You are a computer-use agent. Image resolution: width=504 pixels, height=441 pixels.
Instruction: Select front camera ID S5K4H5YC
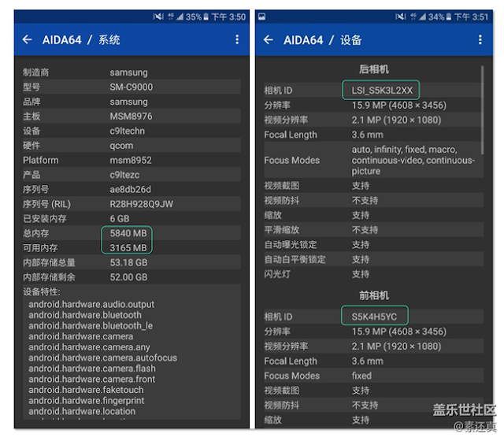coord(374,317)
